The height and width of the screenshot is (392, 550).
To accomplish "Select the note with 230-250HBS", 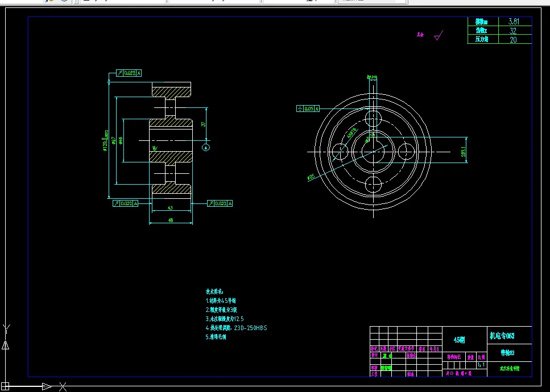I will click(236, 328).
